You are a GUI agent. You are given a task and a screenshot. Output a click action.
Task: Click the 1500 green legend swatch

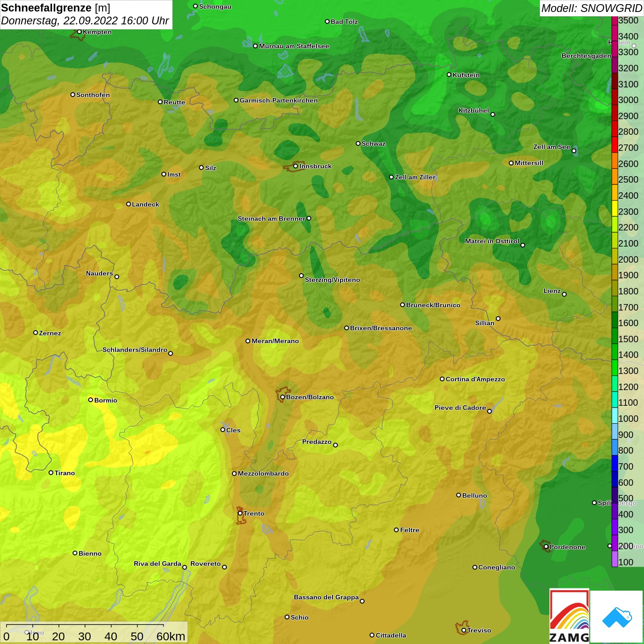click(615, 336)
